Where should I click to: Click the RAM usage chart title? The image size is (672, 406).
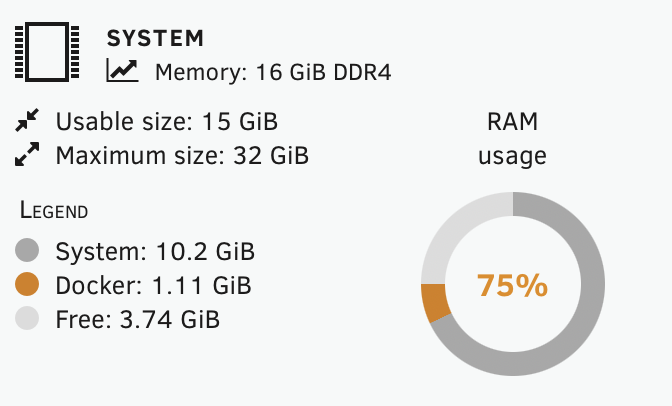(513, 138)
